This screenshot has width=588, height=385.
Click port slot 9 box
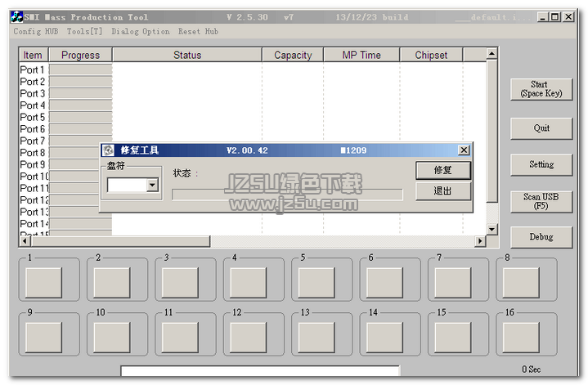(x=44, y=338)
